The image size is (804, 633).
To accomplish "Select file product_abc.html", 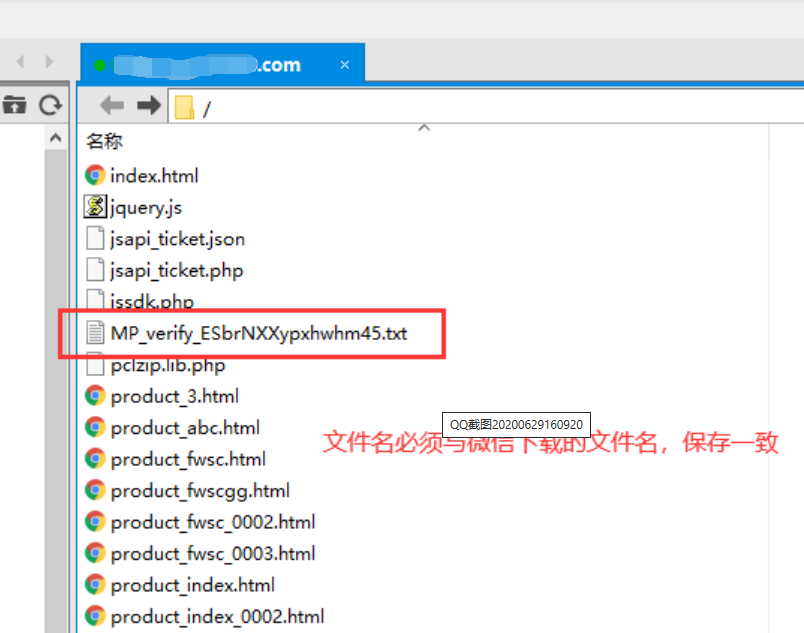I will coord(185,428).
